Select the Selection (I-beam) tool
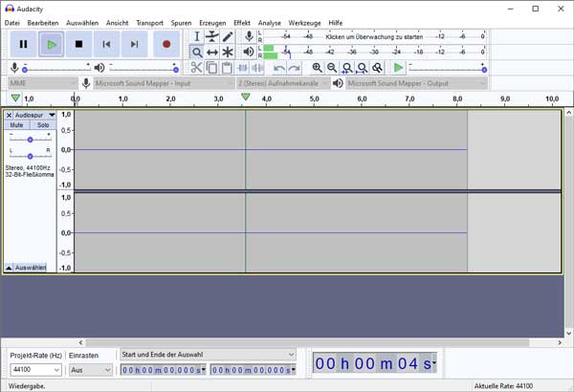The image size is (574, 392). coord(196,36)
